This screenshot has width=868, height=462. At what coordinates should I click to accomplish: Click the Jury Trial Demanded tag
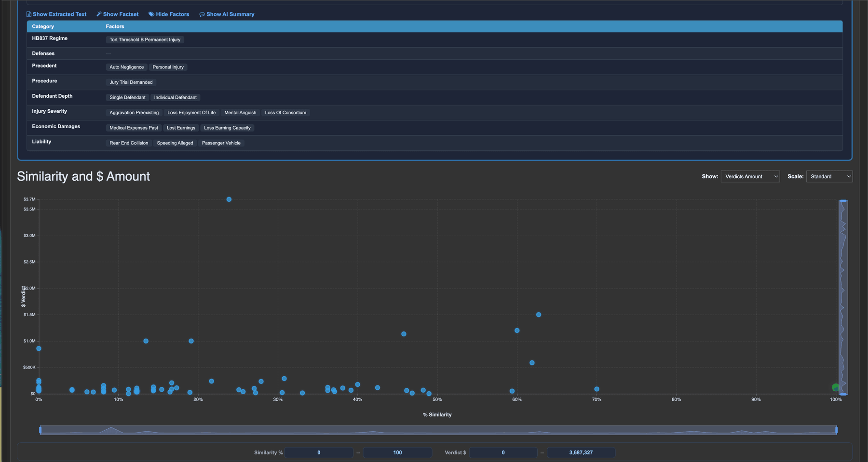131,82
